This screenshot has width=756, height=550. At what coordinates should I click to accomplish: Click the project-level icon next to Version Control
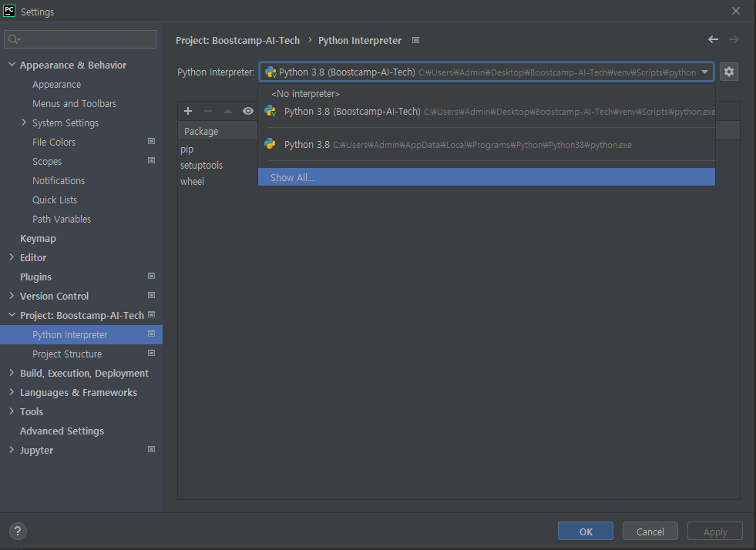pyautogui.click(x=151, y=295)
